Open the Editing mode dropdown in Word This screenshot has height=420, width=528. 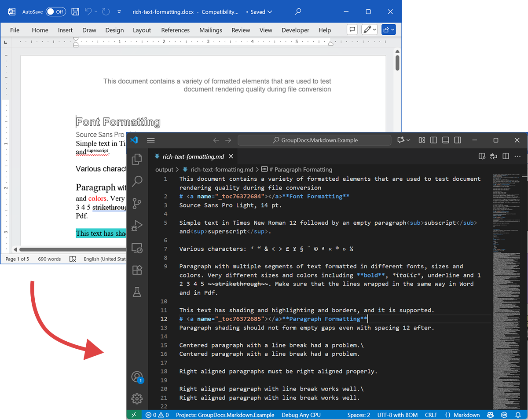click(x=370, y=29)
